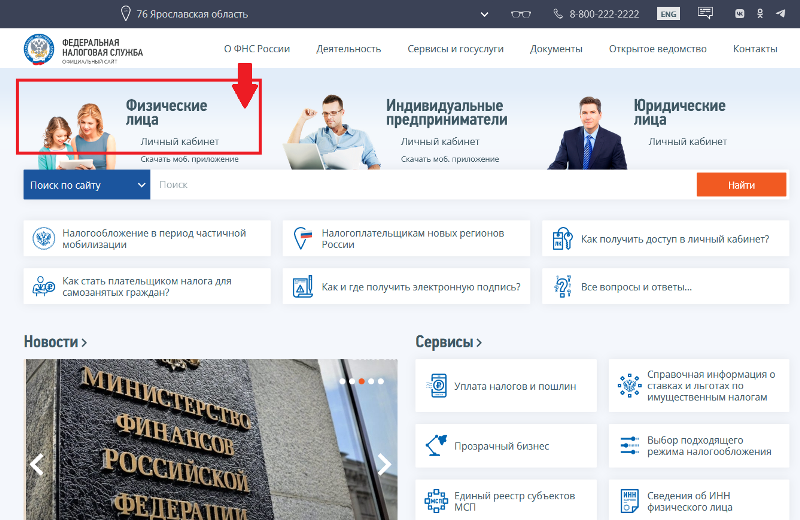This screenshot has height=520, width=800.
Task: Click the location pin icon by Ярославская область
Action: (x=126, y=13)
